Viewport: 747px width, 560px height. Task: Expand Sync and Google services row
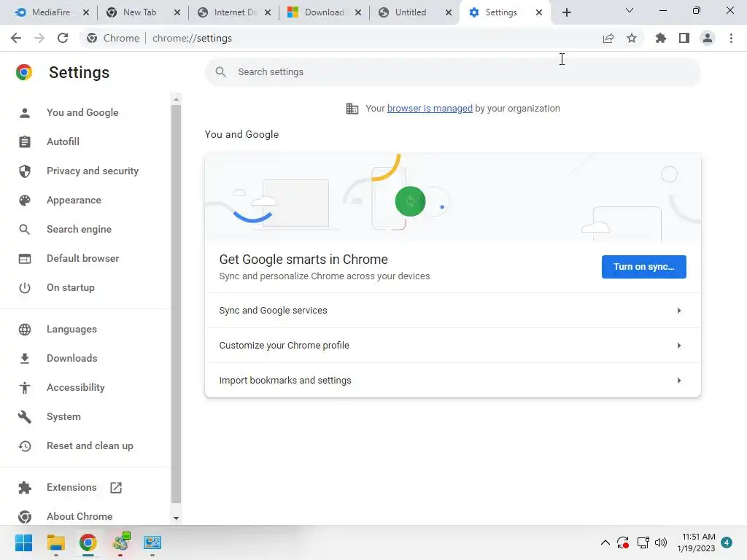(452, 311)
